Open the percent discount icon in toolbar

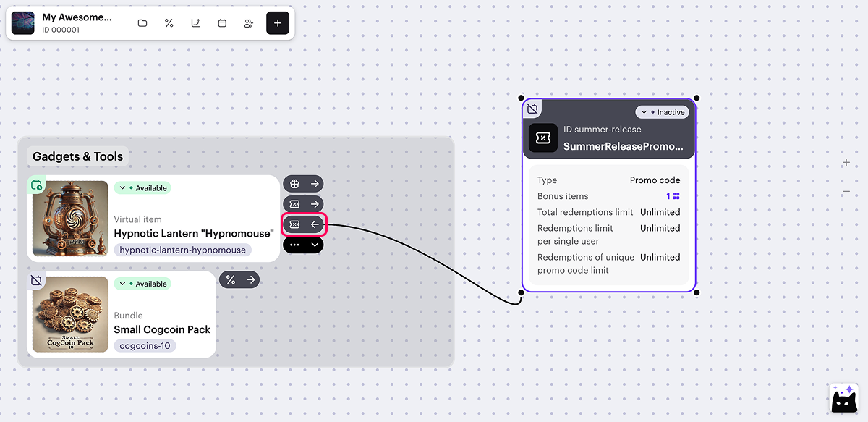[x=169, y=23]
